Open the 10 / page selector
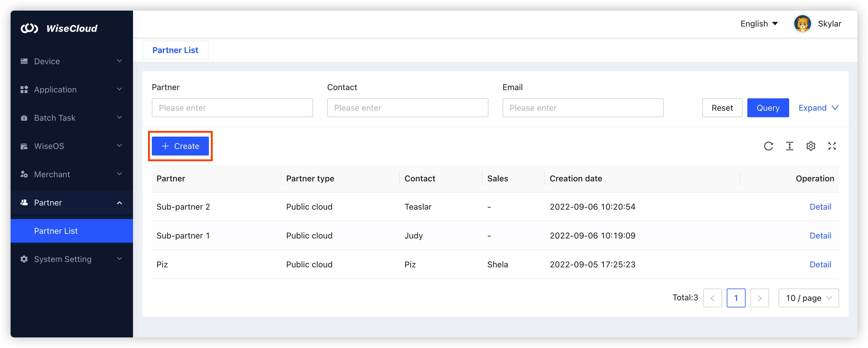Viewport: 868px width, 348px height. coord(808,298)
